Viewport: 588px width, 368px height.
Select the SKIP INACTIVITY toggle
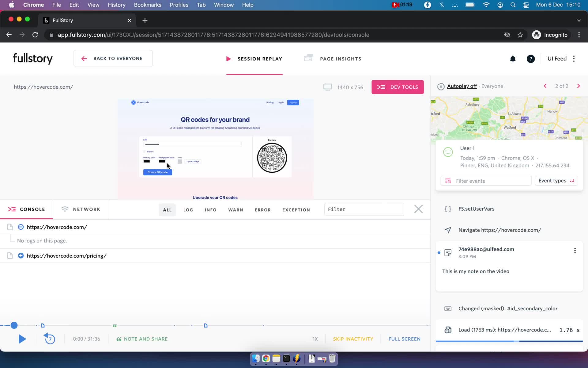[353, 339]
